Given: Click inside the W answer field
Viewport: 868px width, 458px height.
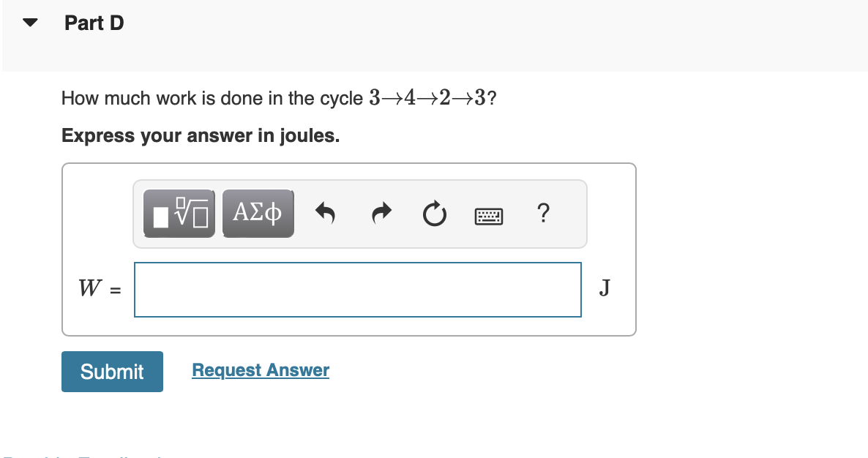Looking at the screenshot, I should [357, 290].
